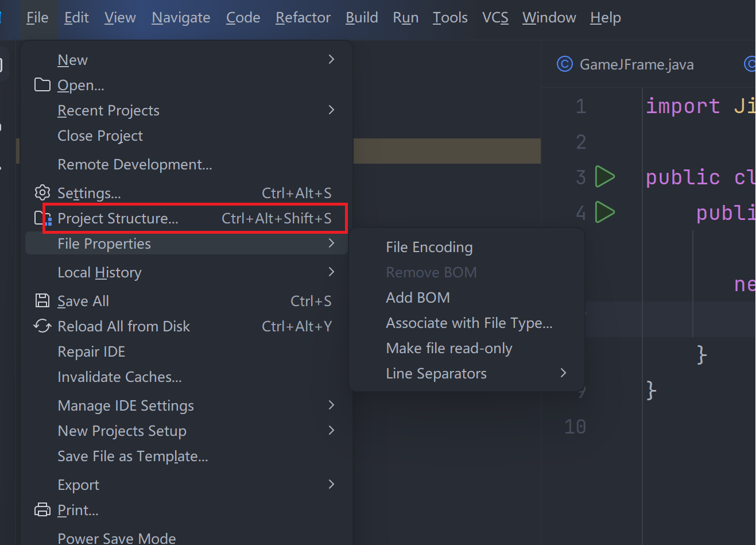Click the class icon beside GameJFrame.java
Viewport: 756px width, 545px height.
pyautogui.click(x=564, y=64)
